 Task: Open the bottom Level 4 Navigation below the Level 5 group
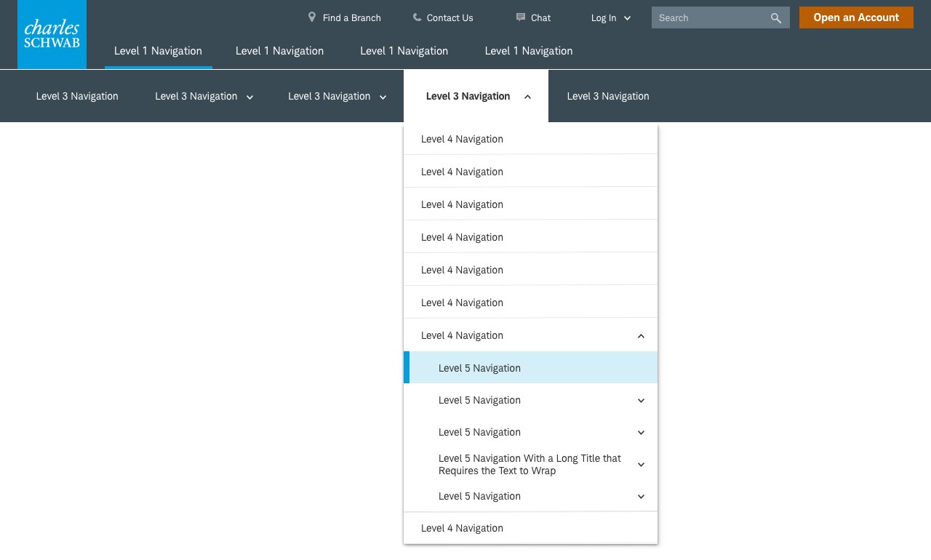(x=530, y=528)
